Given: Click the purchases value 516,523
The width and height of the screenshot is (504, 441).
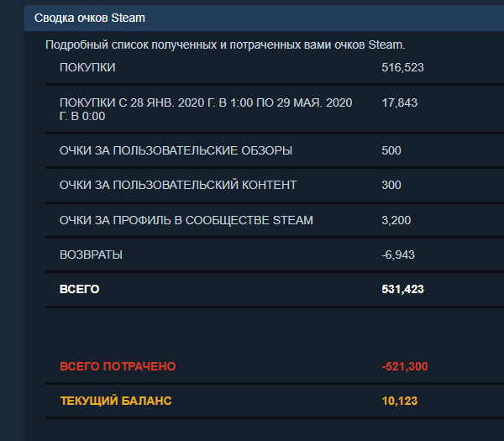Looking at the screenshot, I should [402, 67].
